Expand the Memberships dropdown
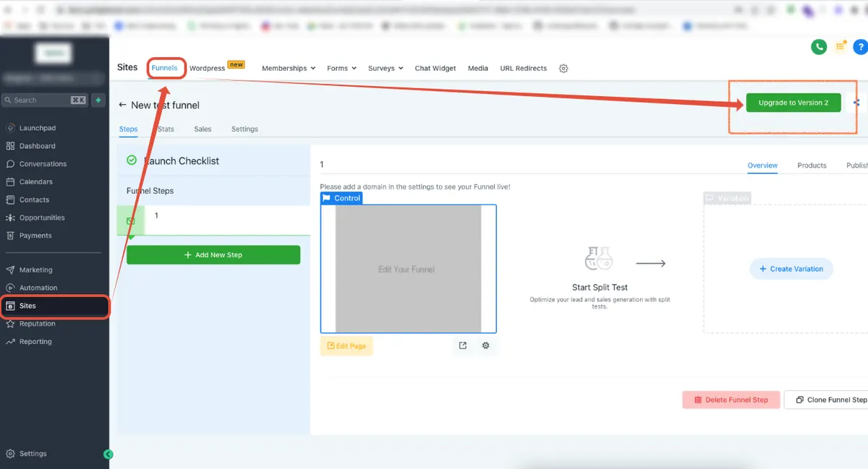 (x=289, y=69)
